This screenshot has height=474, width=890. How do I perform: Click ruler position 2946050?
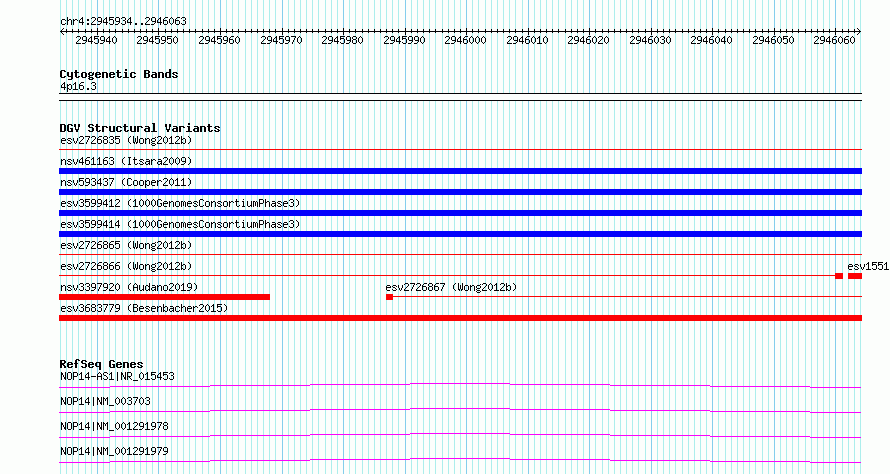tap(774, 40)
